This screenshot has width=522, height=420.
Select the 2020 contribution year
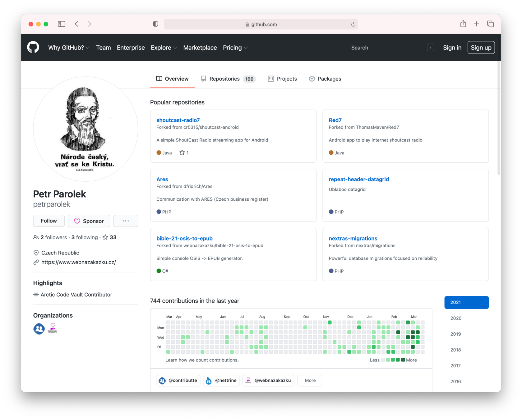click(x=456, y=318)
